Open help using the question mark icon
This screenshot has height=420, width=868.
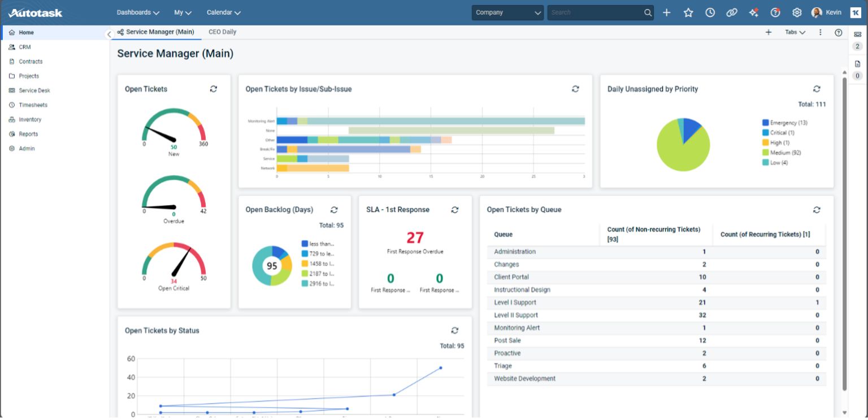pos(775,12)
